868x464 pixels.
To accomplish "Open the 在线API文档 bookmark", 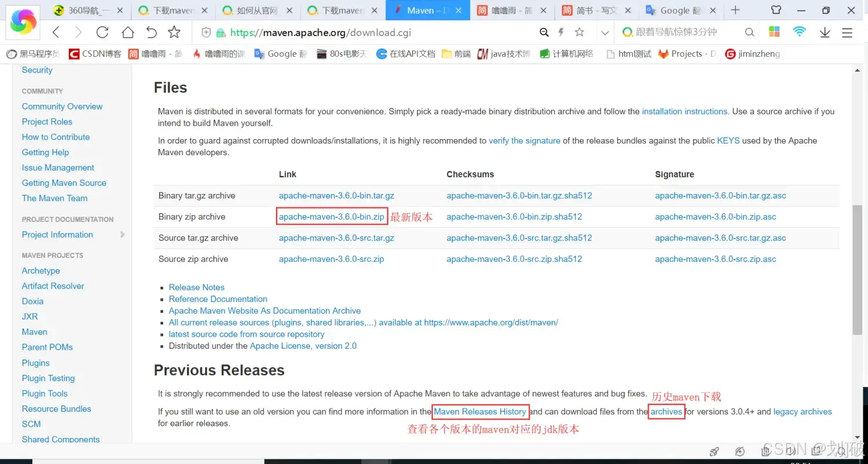I will [406, 54].
